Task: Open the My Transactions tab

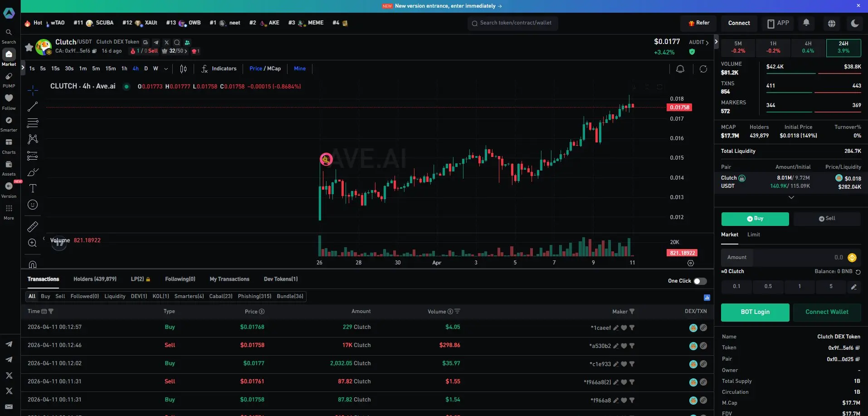Action: [x=229, y=279]
